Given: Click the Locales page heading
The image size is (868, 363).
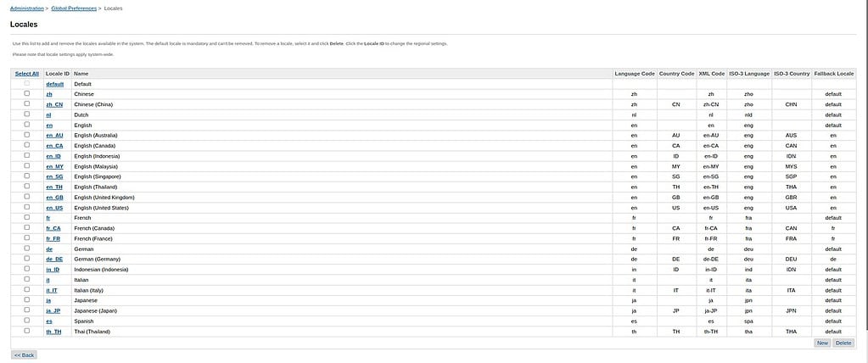Looking at the screenshot, I should [24, 25].
